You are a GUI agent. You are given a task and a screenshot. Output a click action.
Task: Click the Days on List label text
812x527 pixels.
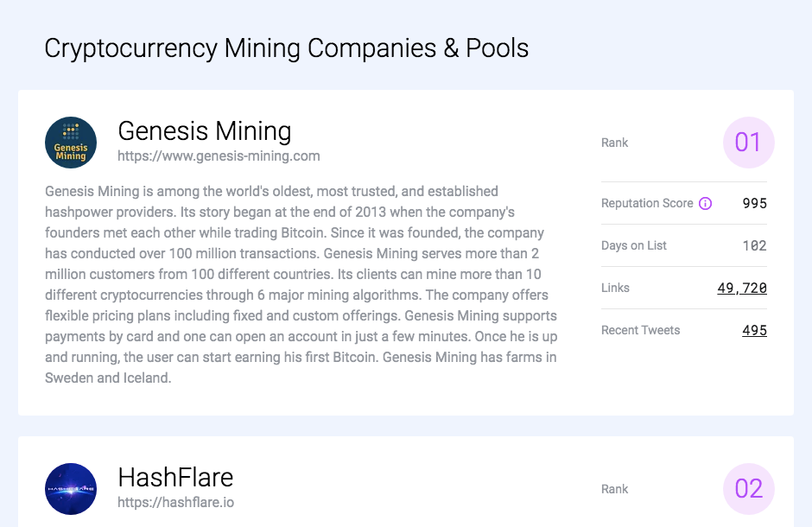[x=633, y=245]
